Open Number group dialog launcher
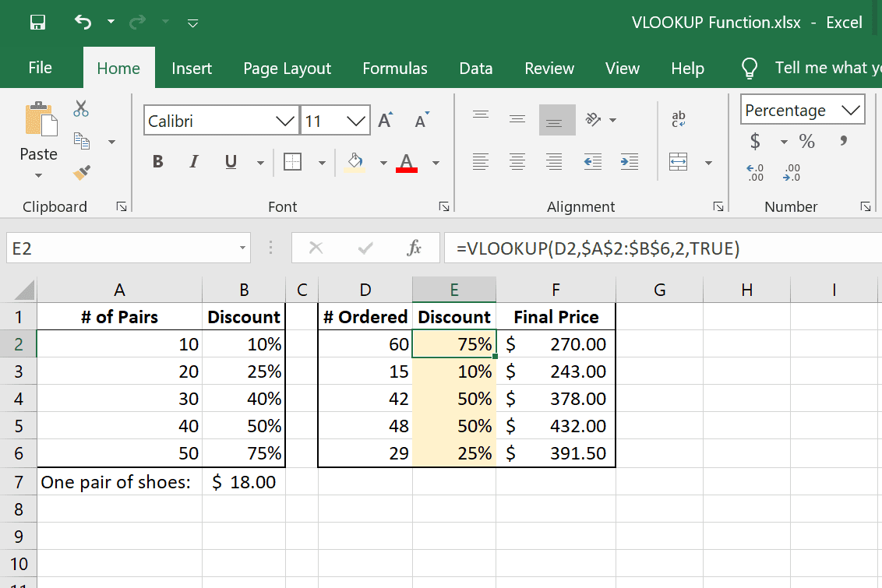Screen dimensions: 882x588 pos(866,206)
